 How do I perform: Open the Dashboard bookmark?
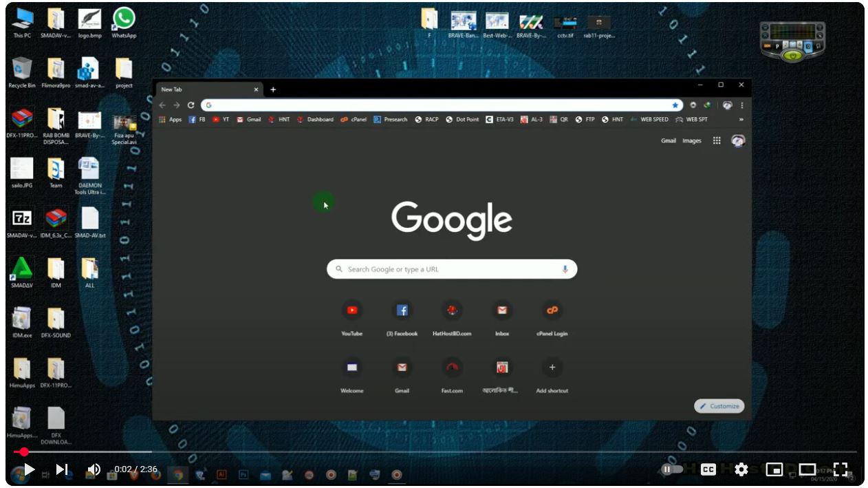click(x=315, y=120)
